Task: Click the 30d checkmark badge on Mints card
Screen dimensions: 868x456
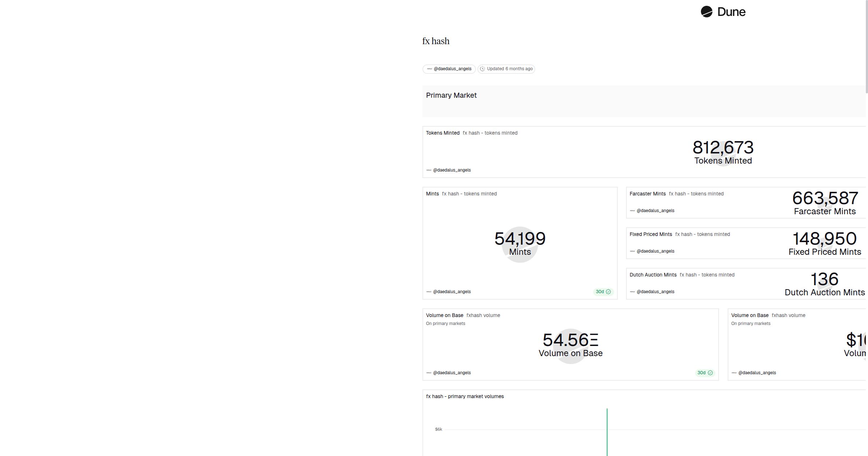Action: [x=603, y=292]
